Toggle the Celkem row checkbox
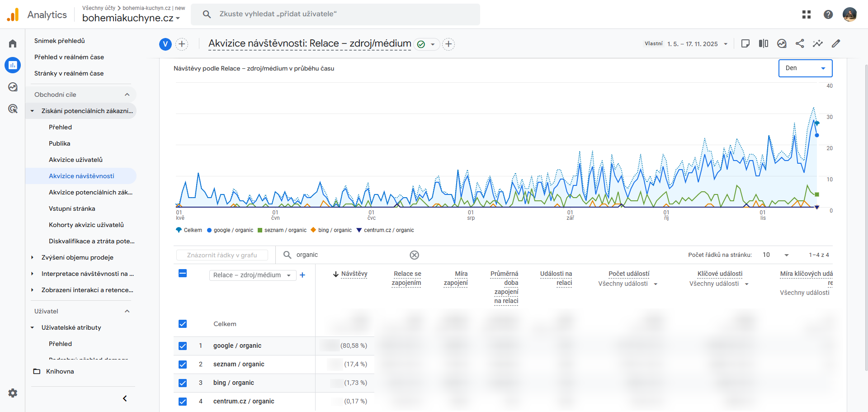 [183, 324]
